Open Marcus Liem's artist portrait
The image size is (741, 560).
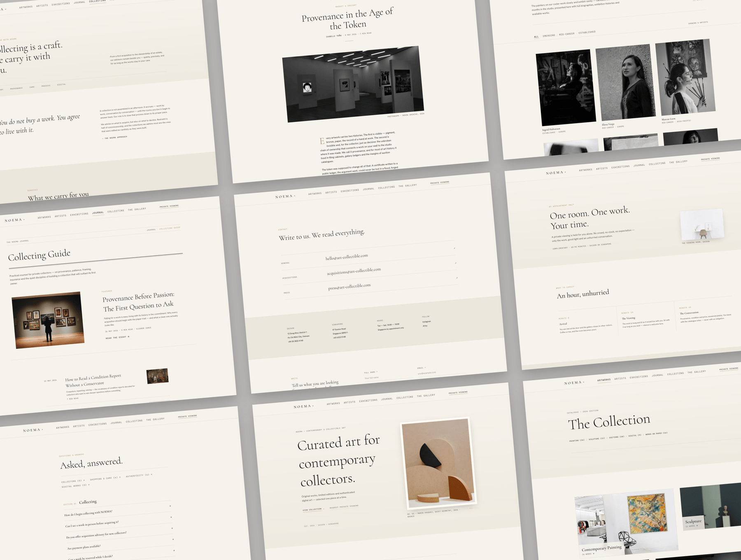[685, 77]
